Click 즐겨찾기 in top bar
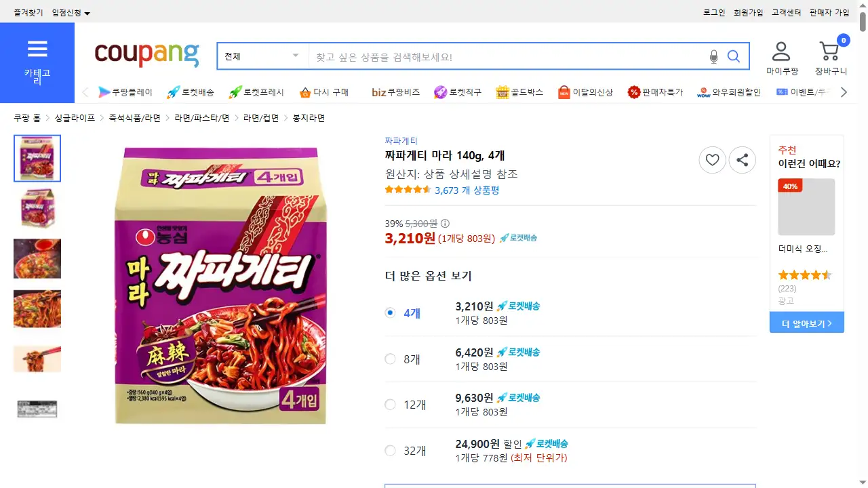This screenshot has height=488, width=868. [28, 13]
